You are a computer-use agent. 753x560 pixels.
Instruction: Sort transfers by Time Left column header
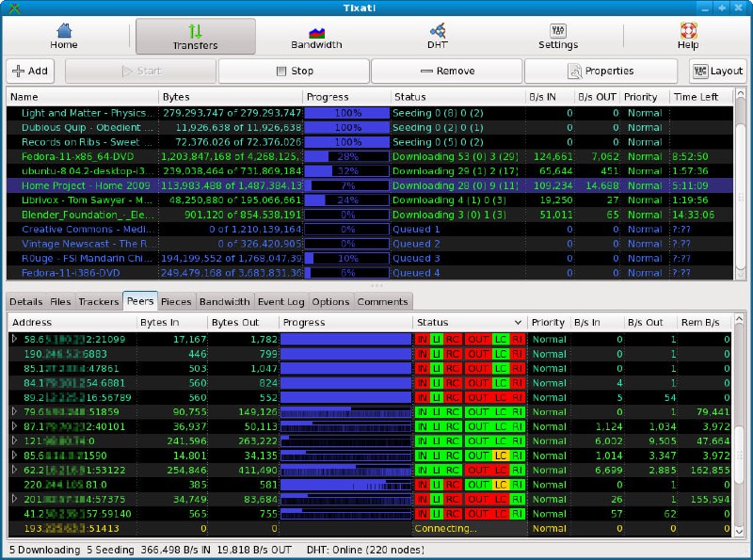[697, 97]
